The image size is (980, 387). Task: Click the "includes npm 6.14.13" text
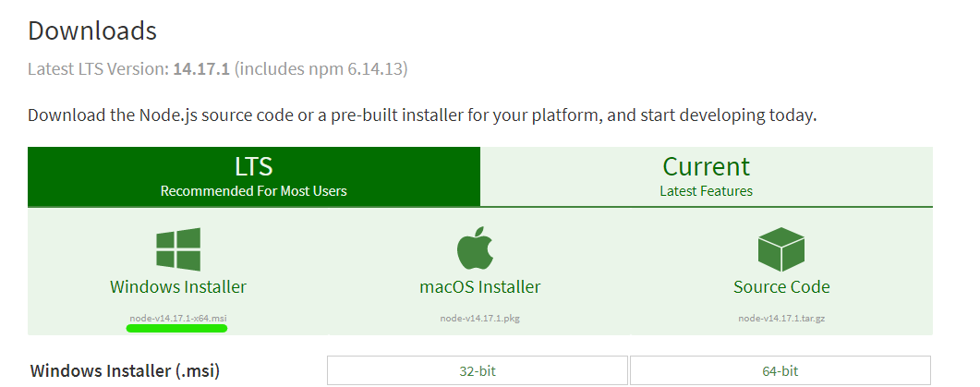(323, 69)
